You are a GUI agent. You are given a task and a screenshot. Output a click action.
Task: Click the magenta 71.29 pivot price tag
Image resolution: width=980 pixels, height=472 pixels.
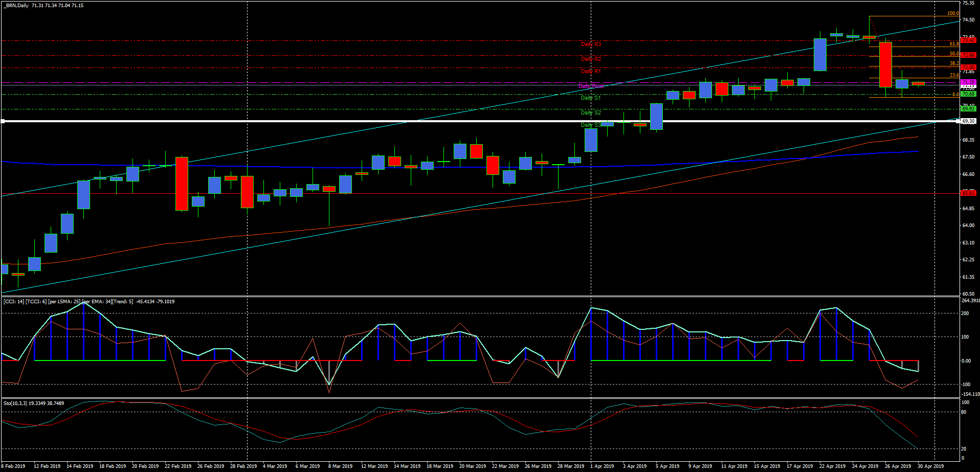pos(968,82)
